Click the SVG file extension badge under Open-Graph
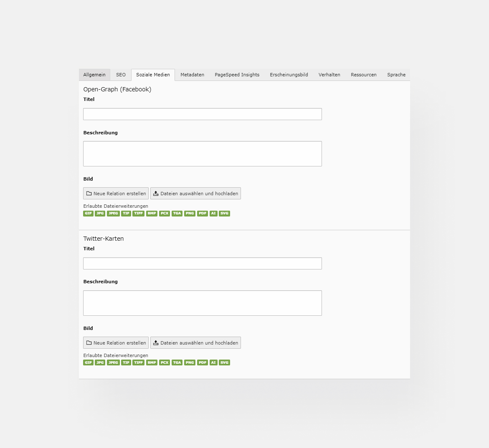This screenshot has height=448, width=489. (x=224, y=213)
